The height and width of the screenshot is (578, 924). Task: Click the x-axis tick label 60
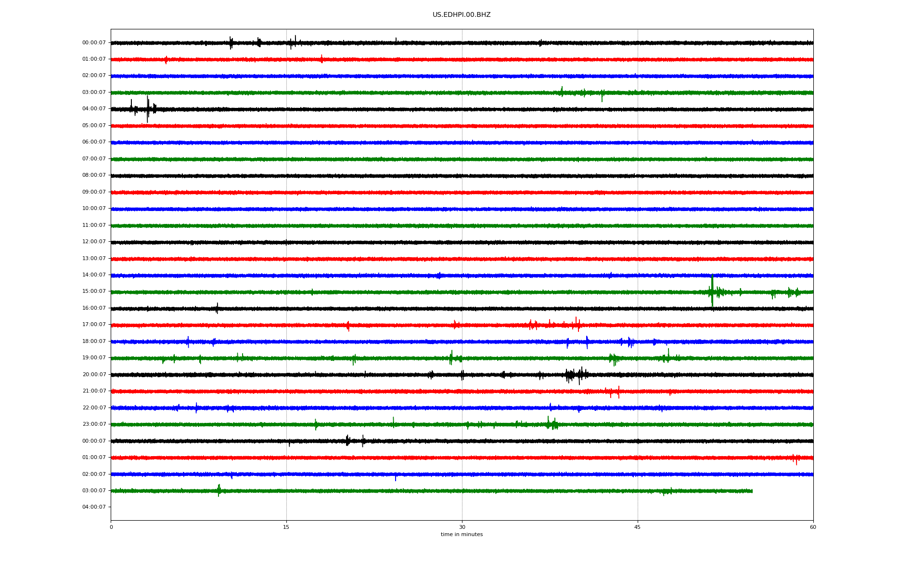coord(813,527)
